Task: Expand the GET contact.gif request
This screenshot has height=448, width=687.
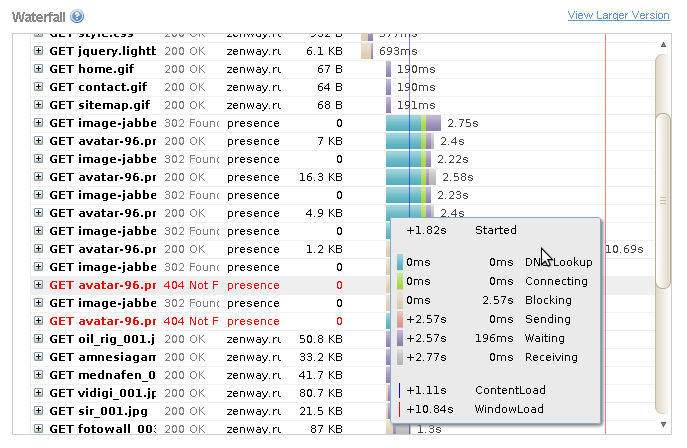Action: click(39, 87)
